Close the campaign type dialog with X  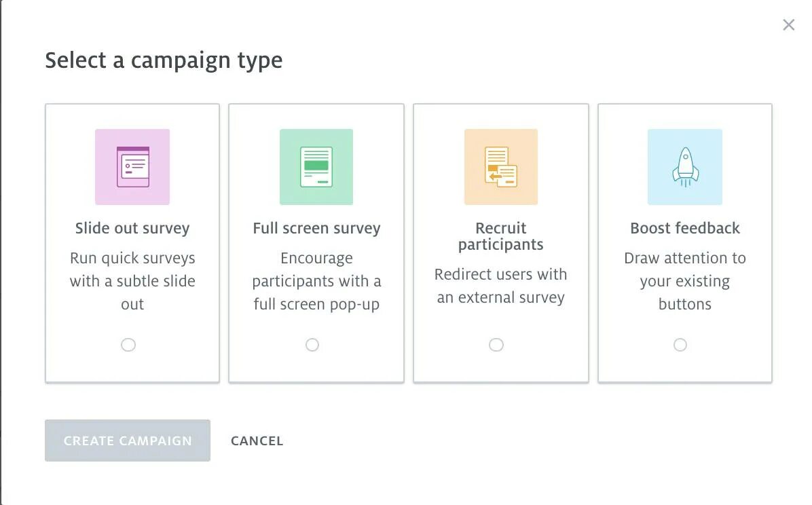pos(788,25)
